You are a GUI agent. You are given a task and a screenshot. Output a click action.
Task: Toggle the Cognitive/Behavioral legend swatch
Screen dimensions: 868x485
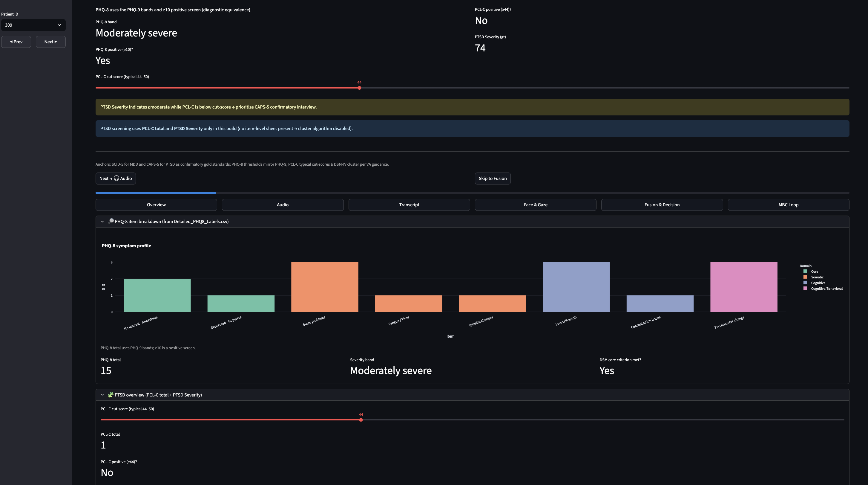[x=805, y=289]
